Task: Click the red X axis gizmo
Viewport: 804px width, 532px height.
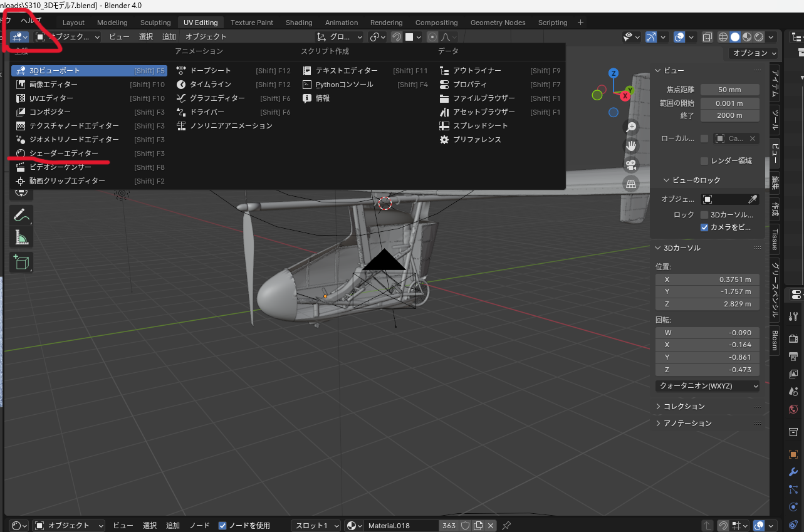Action: pyautogui.click(x=625, y=96)
